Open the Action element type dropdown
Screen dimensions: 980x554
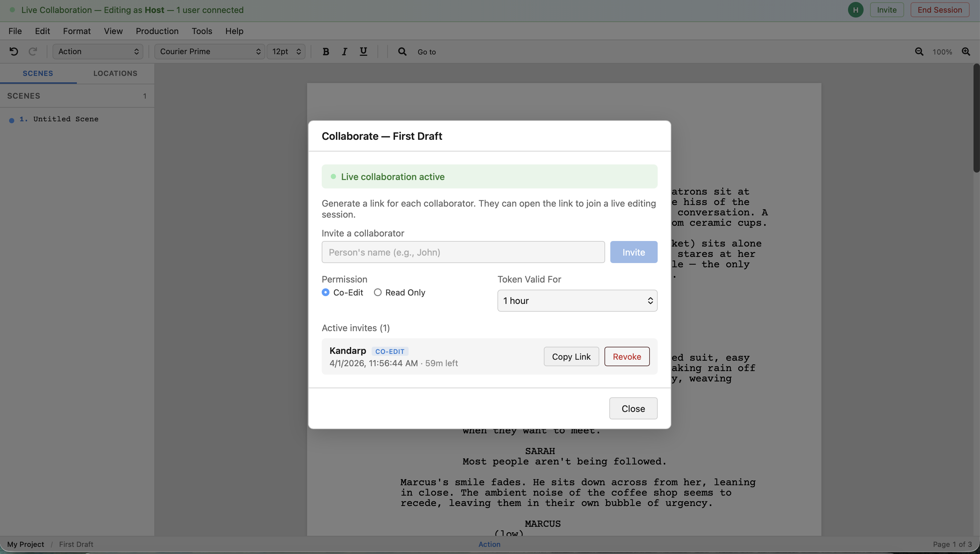98,51
